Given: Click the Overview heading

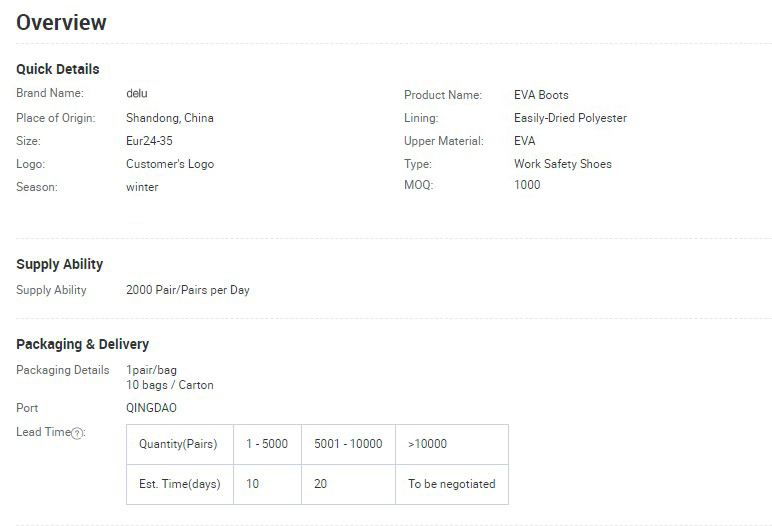Looking at the screenshot, I should tap(61, 23).
